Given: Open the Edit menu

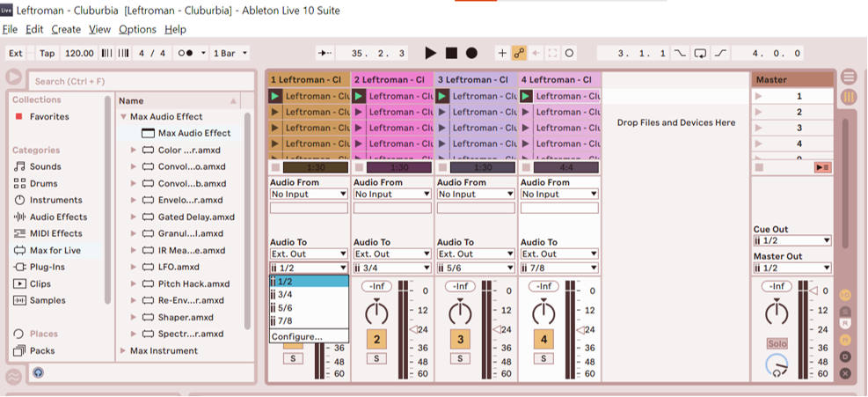Looking at the screenshot, I should pos(34,29).
